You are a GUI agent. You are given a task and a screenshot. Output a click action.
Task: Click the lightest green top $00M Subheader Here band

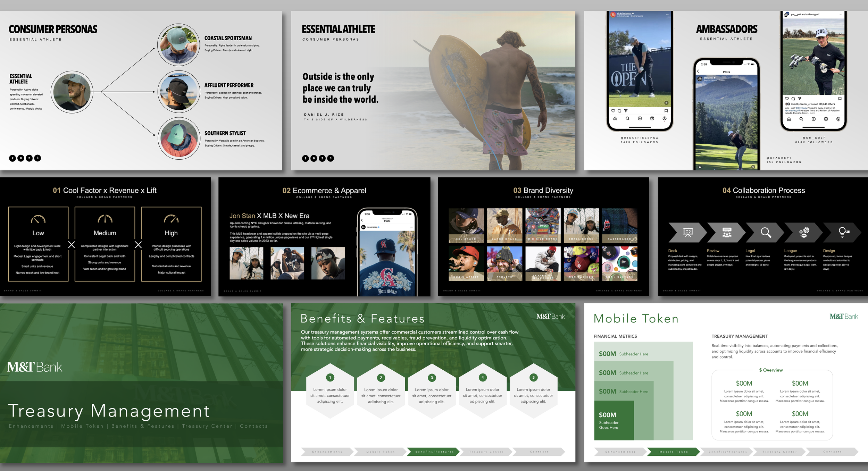[x=643, y=351]
